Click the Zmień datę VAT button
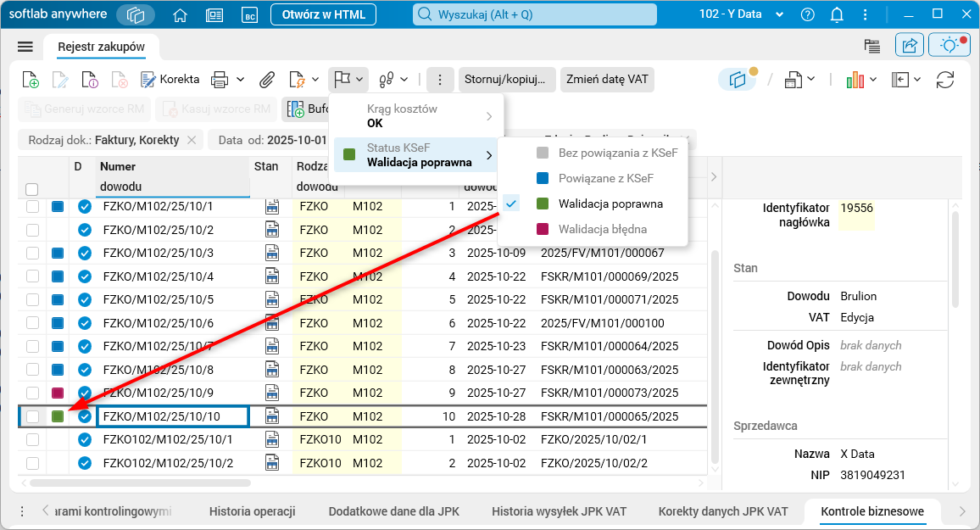 [x=607, y=80]
